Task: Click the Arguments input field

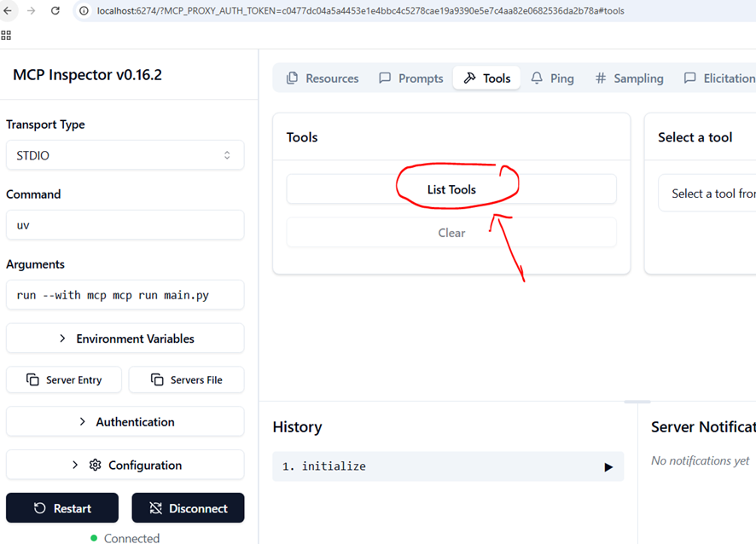Action: click(125, 295)
